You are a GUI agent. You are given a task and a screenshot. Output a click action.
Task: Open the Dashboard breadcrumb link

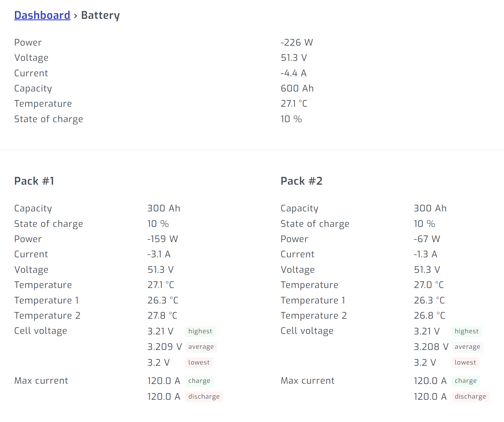coord(42,15)
